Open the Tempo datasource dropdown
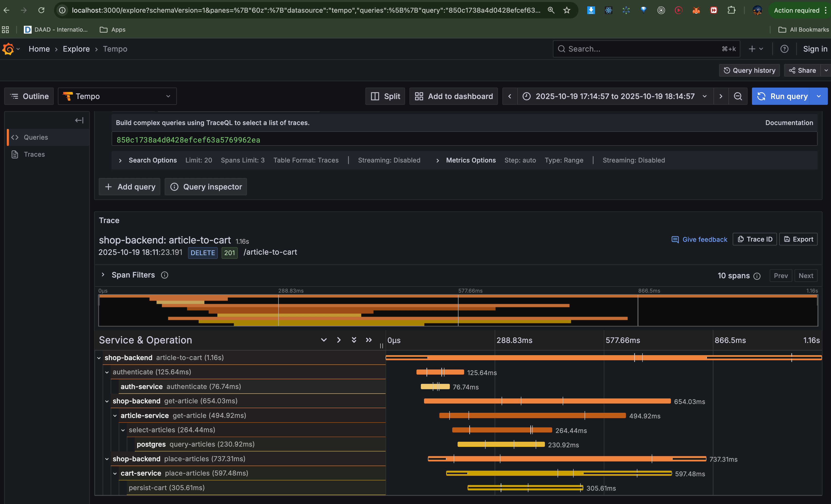The height and width of the screenshot is (504, 831). (117, 96)
